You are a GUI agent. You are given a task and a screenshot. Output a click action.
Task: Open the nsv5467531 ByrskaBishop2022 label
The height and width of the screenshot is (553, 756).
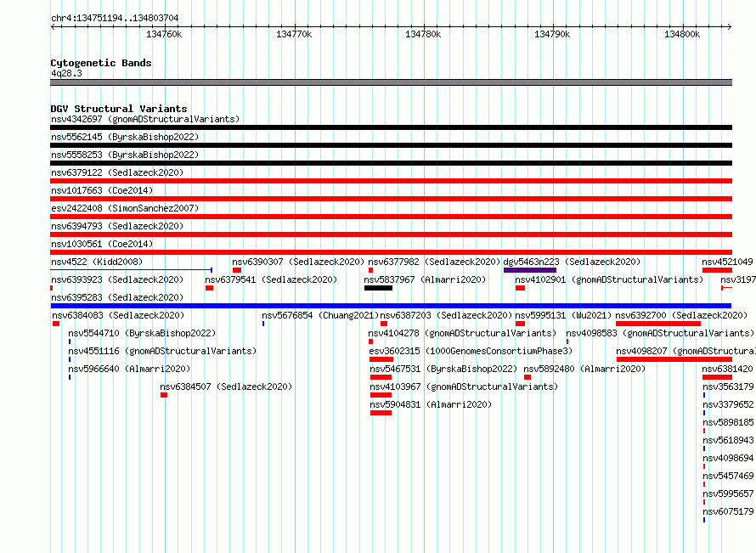[443, 369]
